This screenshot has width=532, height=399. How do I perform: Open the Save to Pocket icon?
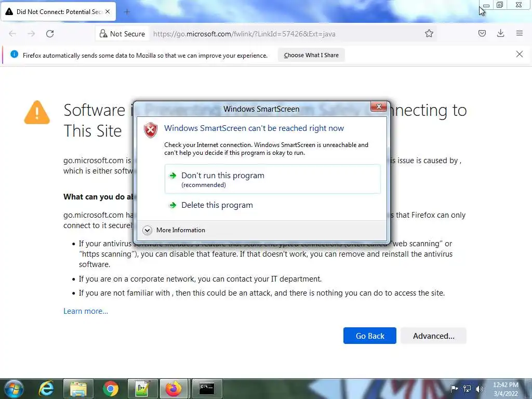coord(482,33)
